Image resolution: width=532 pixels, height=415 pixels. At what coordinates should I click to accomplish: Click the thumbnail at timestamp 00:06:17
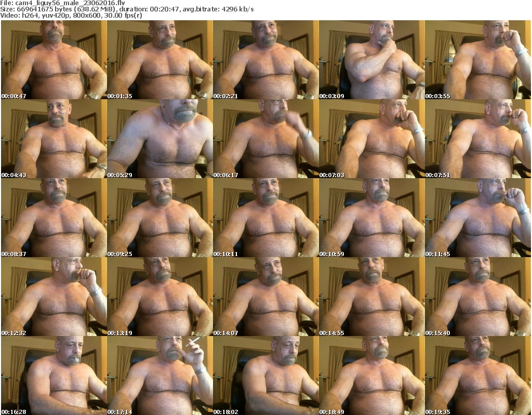coord(265,139)
